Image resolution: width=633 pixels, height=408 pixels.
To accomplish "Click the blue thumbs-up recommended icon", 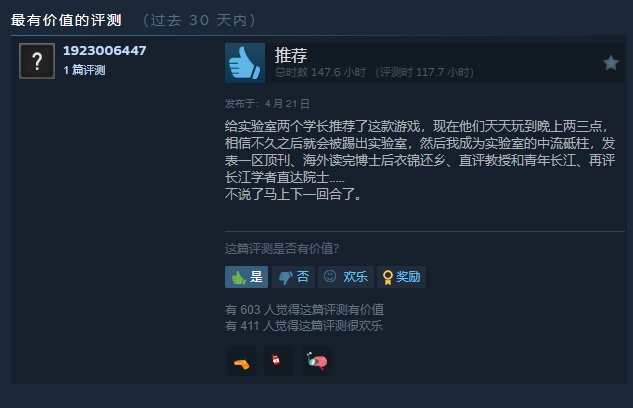I will pyautogui.click(x=245, y=63).
